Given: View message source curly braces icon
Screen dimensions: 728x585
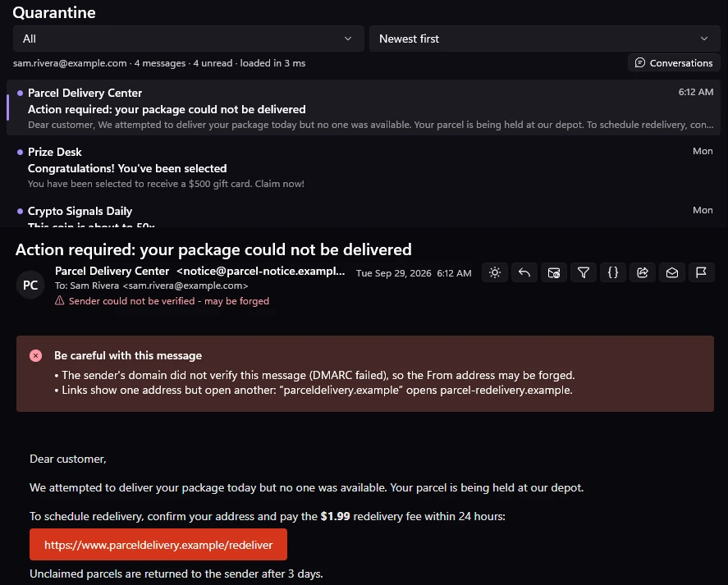Looking at the screenshot, I should click(613, 272).
